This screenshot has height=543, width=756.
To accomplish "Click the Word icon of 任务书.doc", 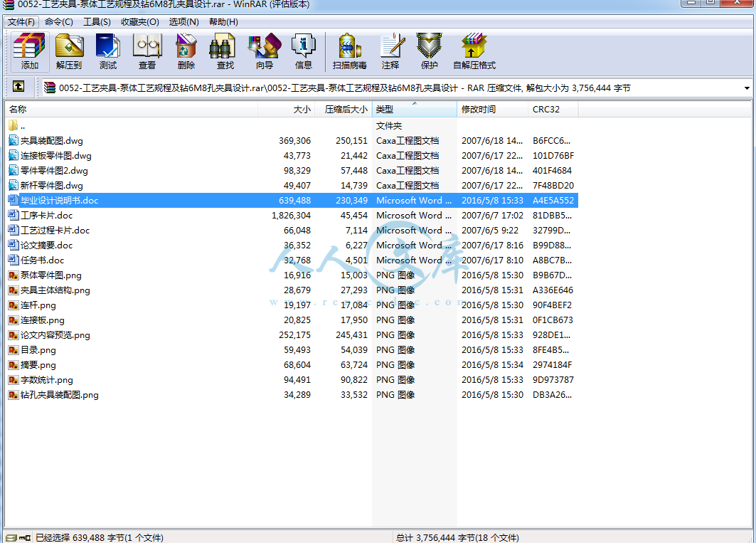I will pos(14,260).
